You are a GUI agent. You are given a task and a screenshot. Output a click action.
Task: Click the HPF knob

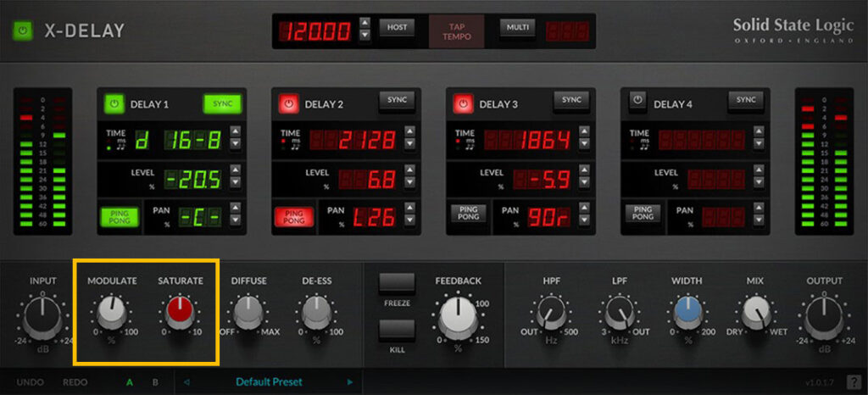tap(551, 311)
